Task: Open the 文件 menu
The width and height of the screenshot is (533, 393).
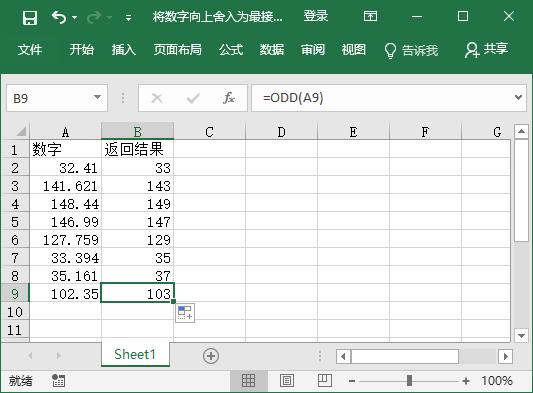Action: point(30,50)
